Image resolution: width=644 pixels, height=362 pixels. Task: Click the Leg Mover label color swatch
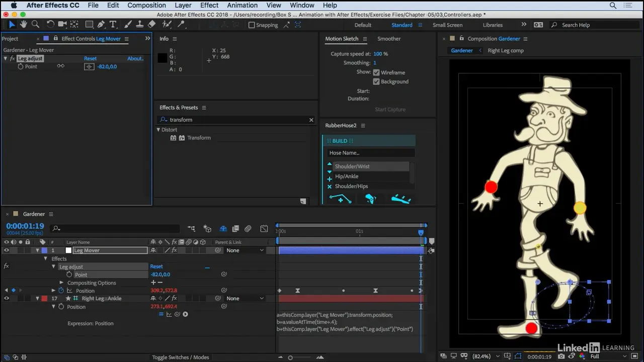tap(44, 250)
